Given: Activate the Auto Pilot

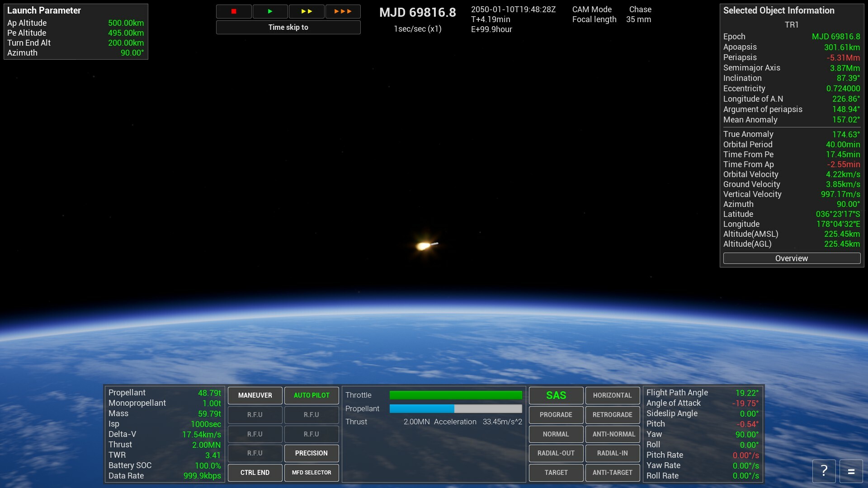Looking at the screenshot, I should point(311,395).
